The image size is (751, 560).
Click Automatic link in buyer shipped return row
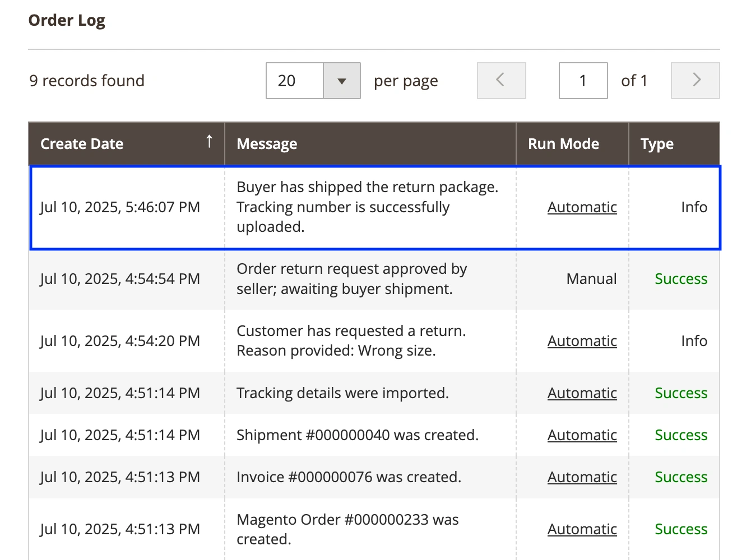pos(582,207)
